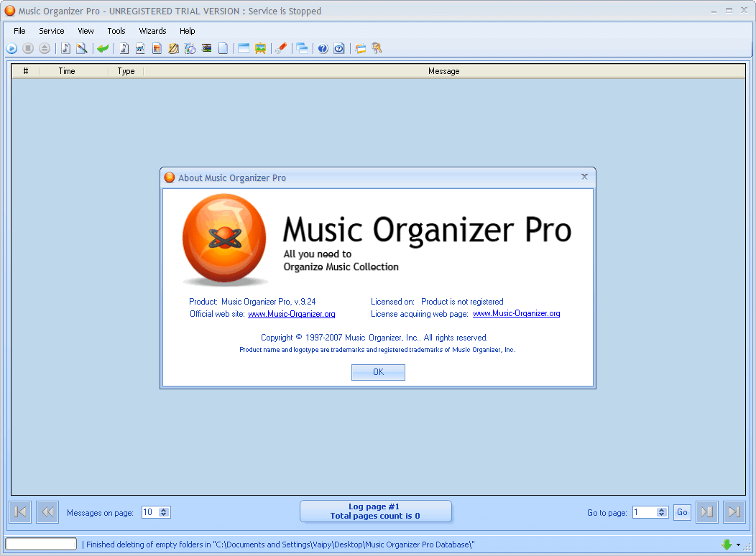
Task: Go to last log page
Action: point(734,511)
